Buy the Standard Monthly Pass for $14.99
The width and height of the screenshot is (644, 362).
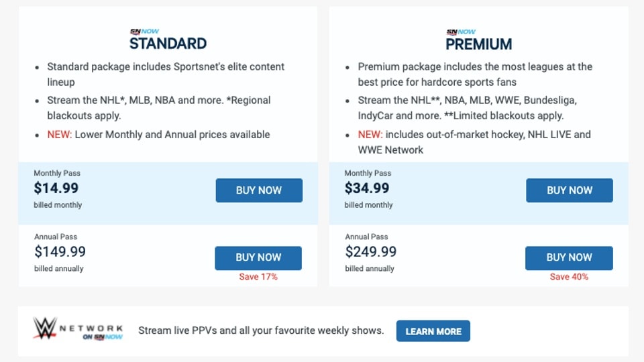click(x=259, y=190)
